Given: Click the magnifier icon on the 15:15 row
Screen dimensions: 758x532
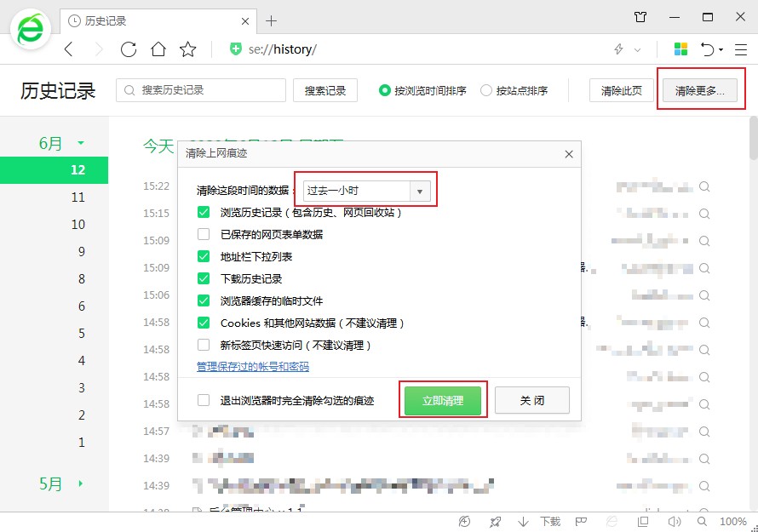Looking at the screenshot, I should click(x=704, y=214).
